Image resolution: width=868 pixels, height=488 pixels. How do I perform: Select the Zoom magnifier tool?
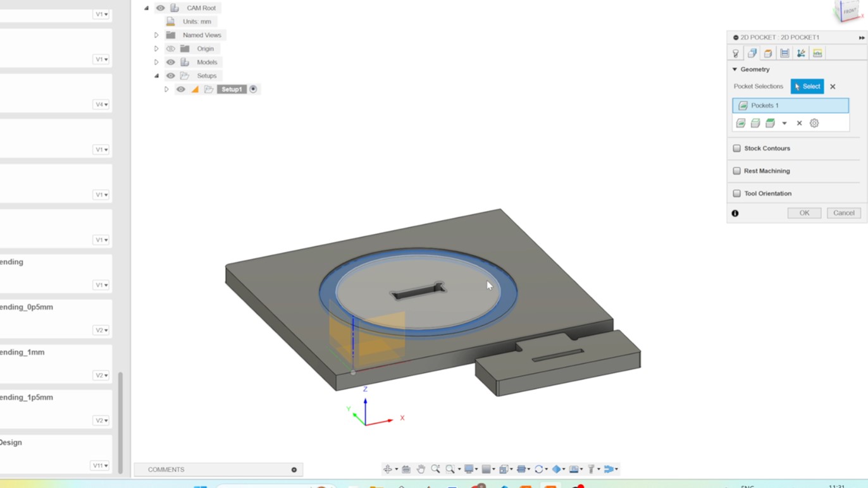pos(435,469)
